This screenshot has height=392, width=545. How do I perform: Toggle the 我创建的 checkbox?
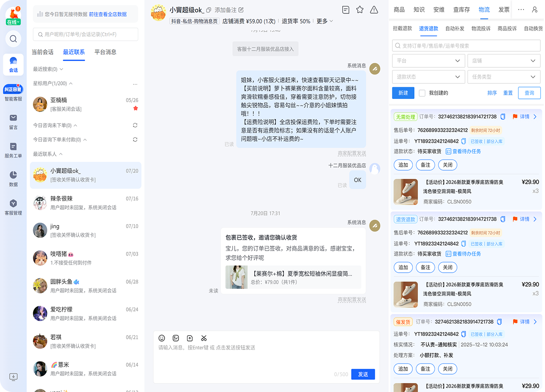click(422, 93)
